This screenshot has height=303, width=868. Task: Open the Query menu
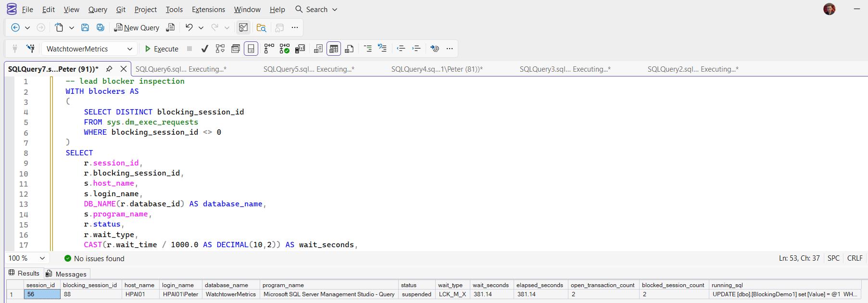pos(98,9)
